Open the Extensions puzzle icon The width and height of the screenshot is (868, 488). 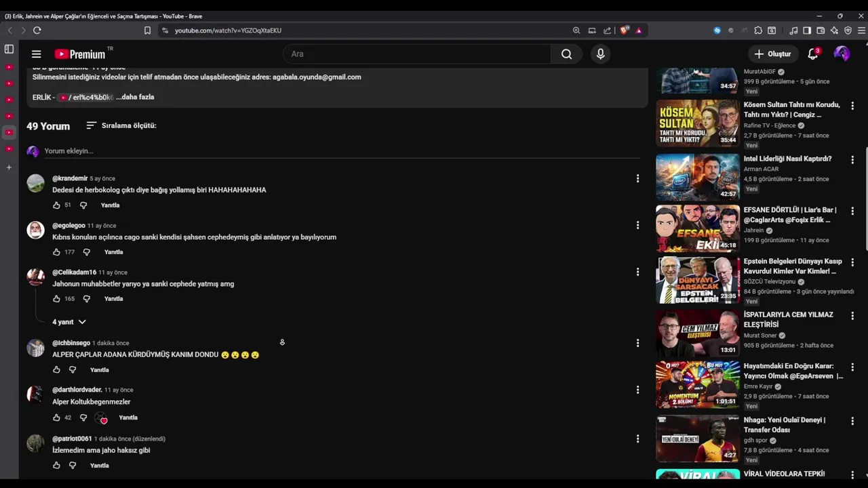click(x=758, y=30)
